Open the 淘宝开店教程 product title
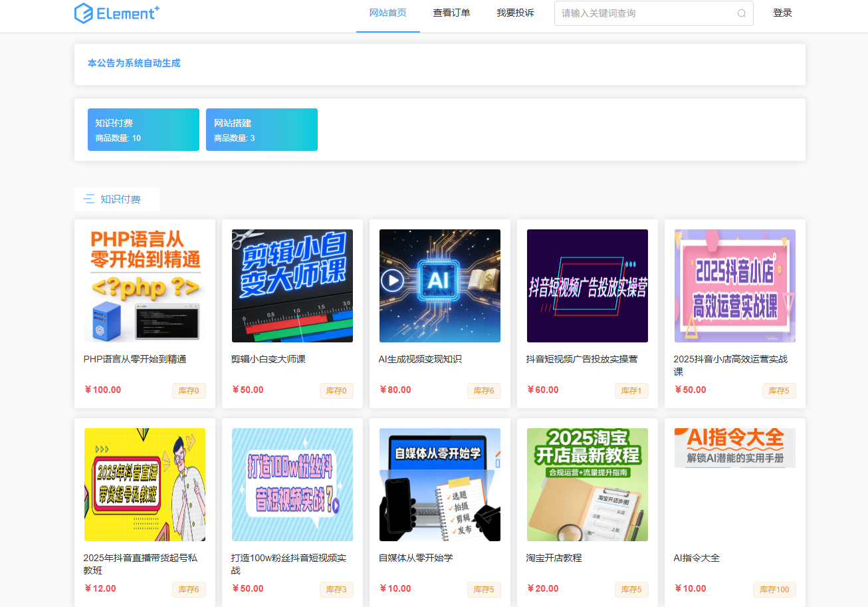 pos(554,558)
